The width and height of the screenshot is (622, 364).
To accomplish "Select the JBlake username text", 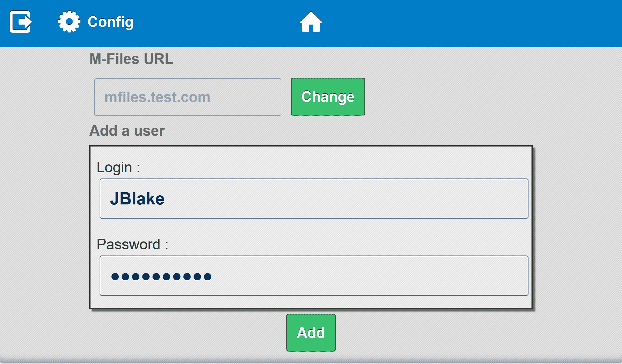I will click(x=137, y=199).
